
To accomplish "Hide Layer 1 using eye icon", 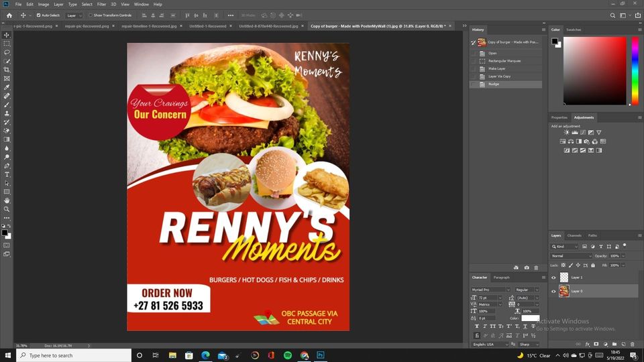I will tap(553, 277).
